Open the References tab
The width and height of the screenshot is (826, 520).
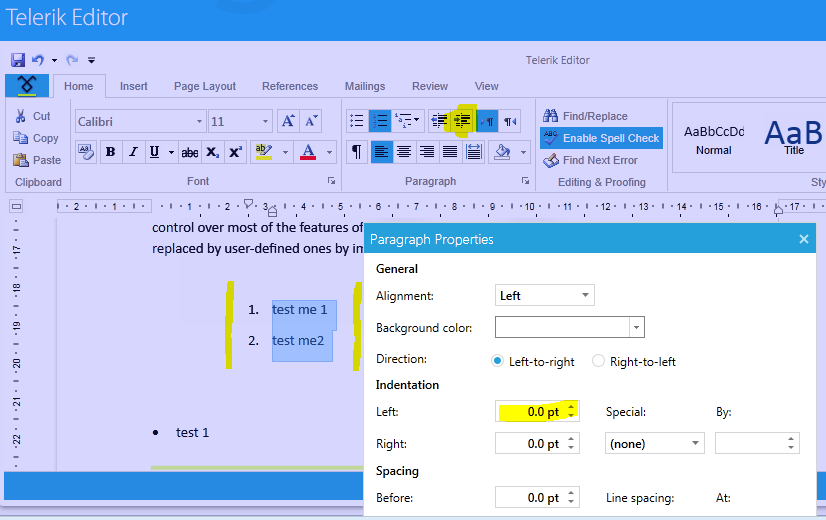point(290,86)
